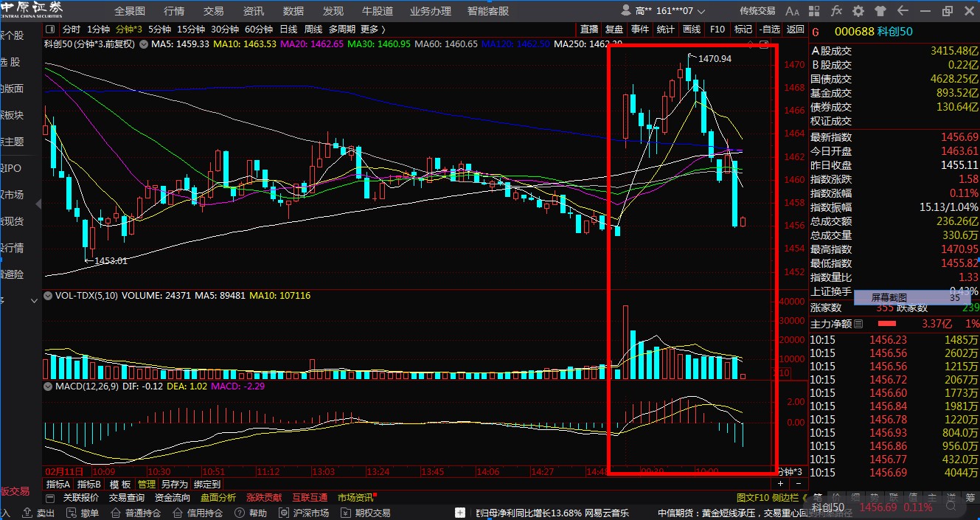Open the 智能客服 menu
This screenshot has height=520, width=980.
(x=488, y=11)
